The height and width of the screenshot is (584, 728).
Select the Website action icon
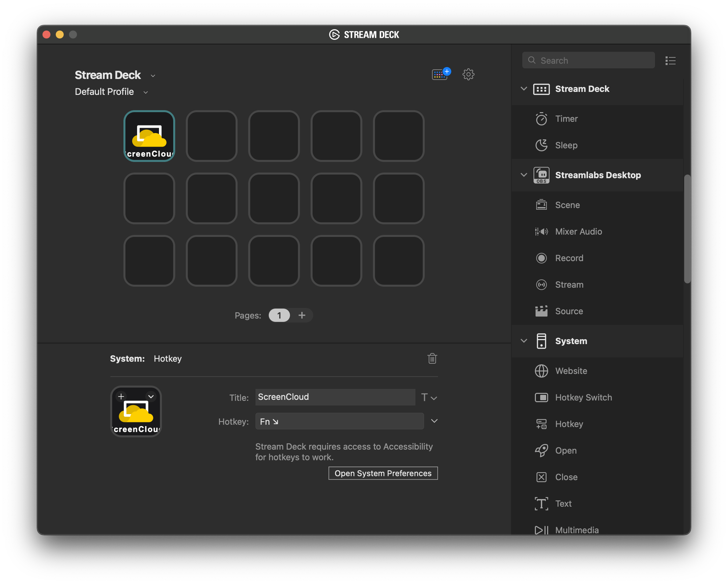pyautogui.click(x=541, y=371)
